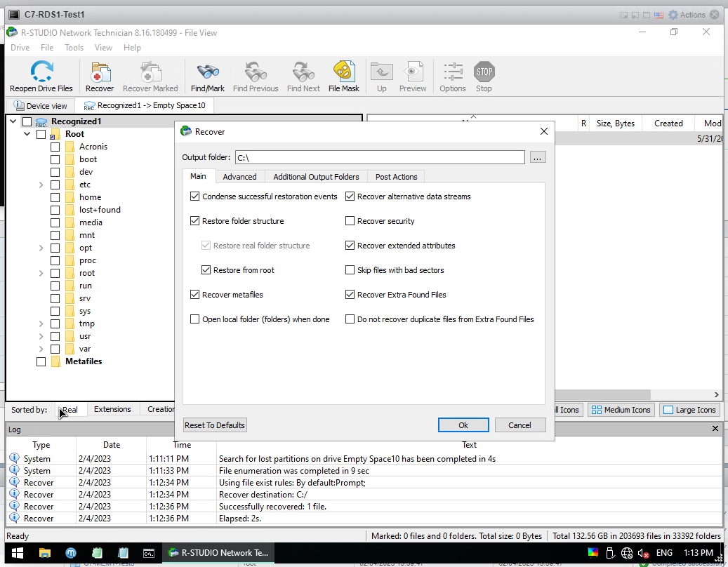This screenshot has height=567, width=728.
Task: Click the horizontal scrollbar right arrow
Action: click(x=717, y=395)
